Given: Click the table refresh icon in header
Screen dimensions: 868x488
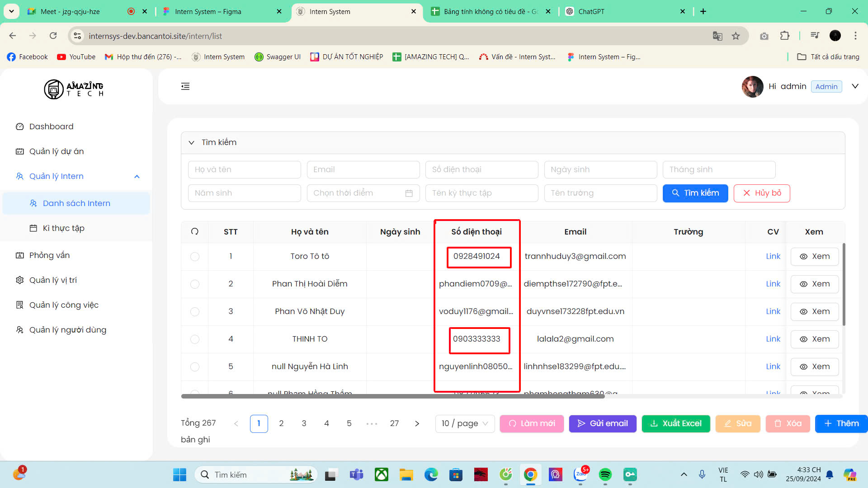Looking at the screenshot, I should click(195, 231).
